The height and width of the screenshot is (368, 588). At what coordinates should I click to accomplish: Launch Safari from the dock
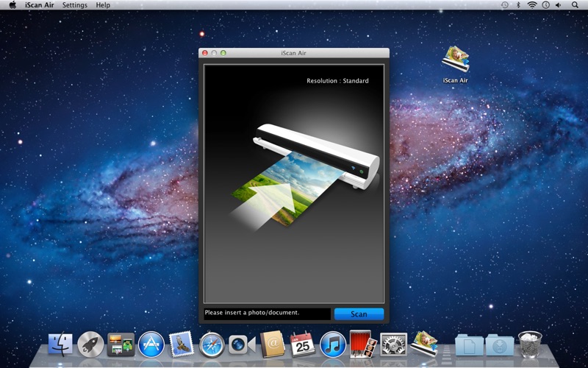pyautogui.click(x=211, y=344)
